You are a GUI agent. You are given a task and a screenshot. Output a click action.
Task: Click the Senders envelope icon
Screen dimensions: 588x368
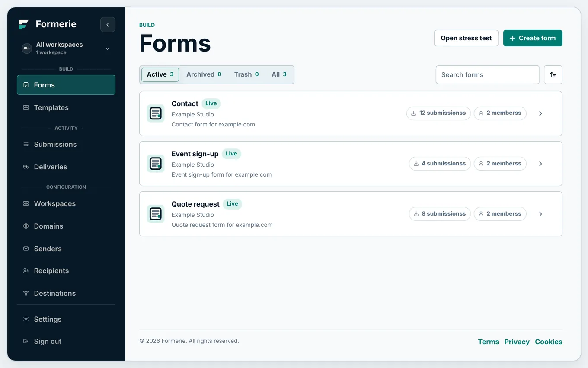tap(26, 249)
